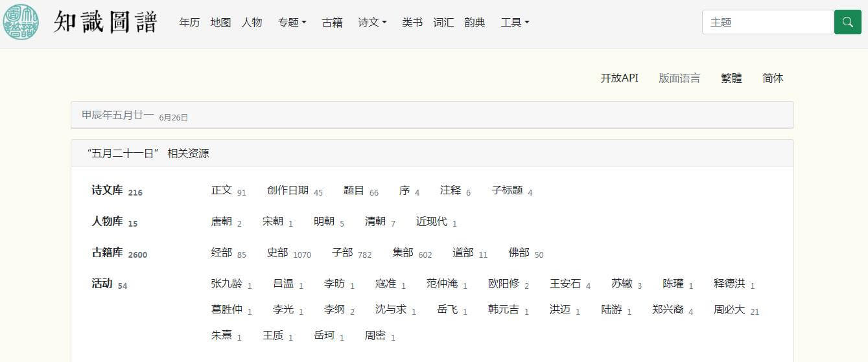Select the 人物库 category heading
Screen dimensions: 868x362
tap(107, 221)
